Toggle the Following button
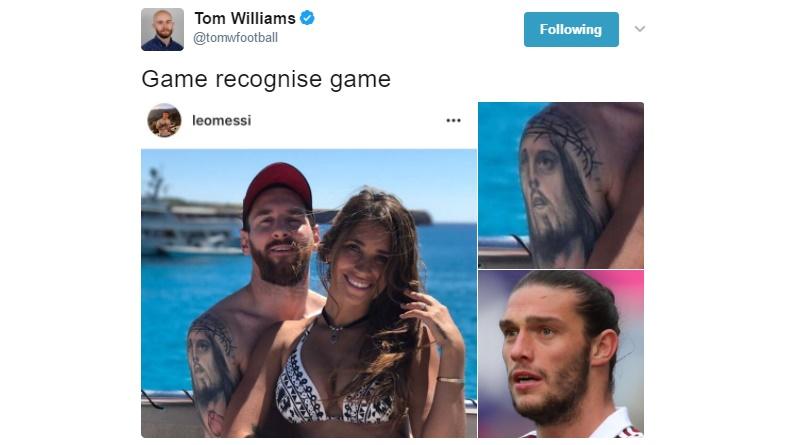This screenshot has width=788, height=445. 571,29
